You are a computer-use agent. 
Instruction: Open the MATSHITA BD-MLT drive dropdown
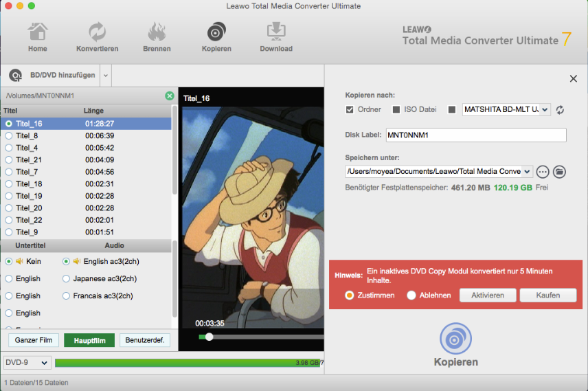point(545,109)
